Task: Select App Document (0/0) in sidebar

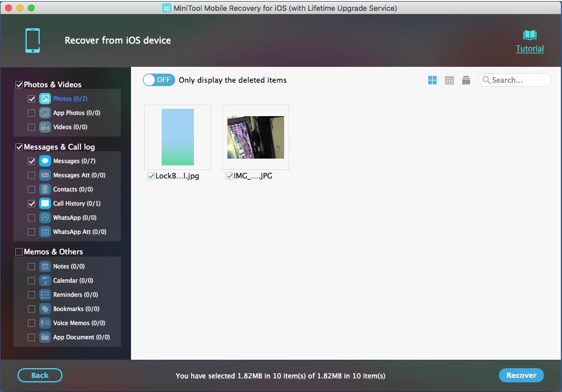Action: tap(81, 337)
